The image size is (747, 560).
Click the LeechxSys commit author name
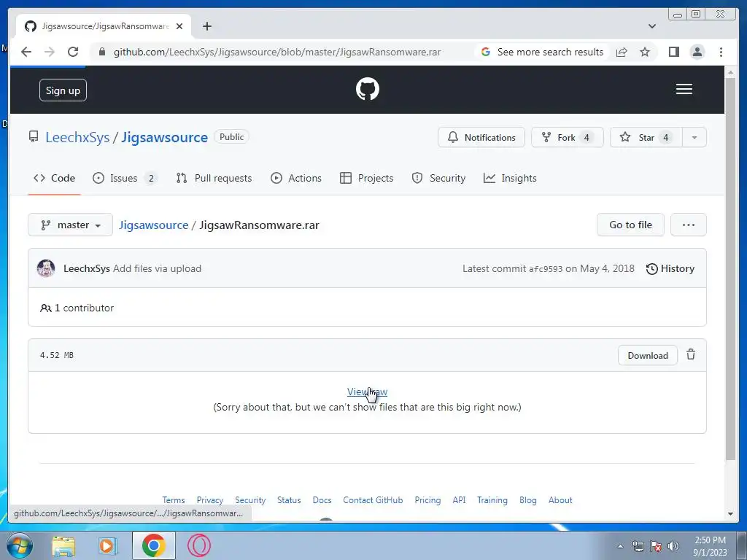click(87, 268)
